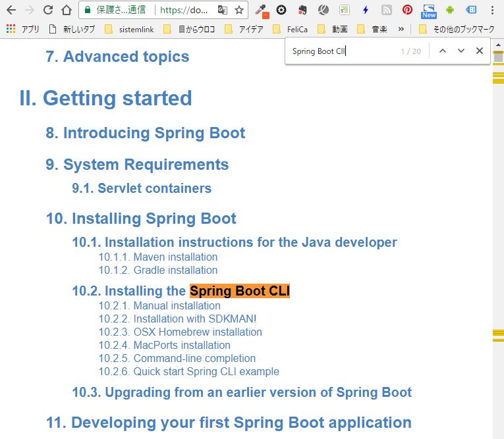Open the extension marked New
This screenshot has height=439, width=504.
[429, 11]
